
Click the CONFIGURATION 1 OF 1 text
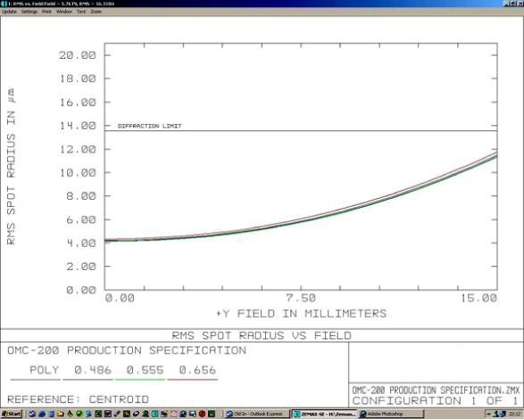436,400
